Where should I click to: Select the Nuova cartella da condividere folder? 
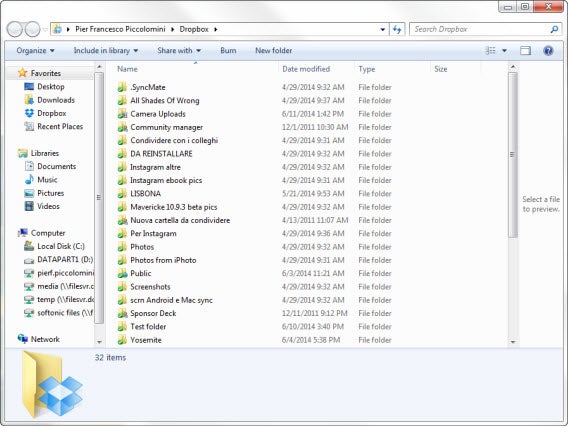pyautogui.click(x=180, y=220)
